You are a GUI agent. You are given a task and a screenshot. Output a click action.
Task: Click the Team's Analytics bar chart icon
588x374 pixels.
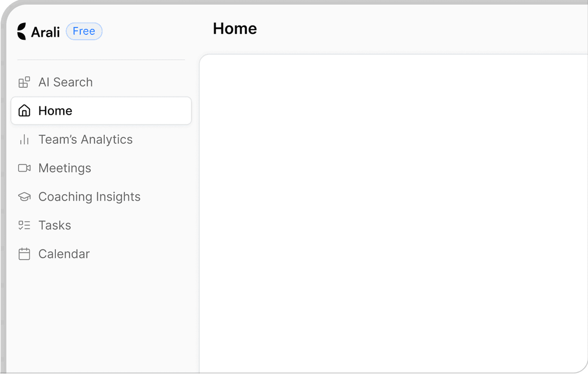pyautogui.click(x=24, y=140)
